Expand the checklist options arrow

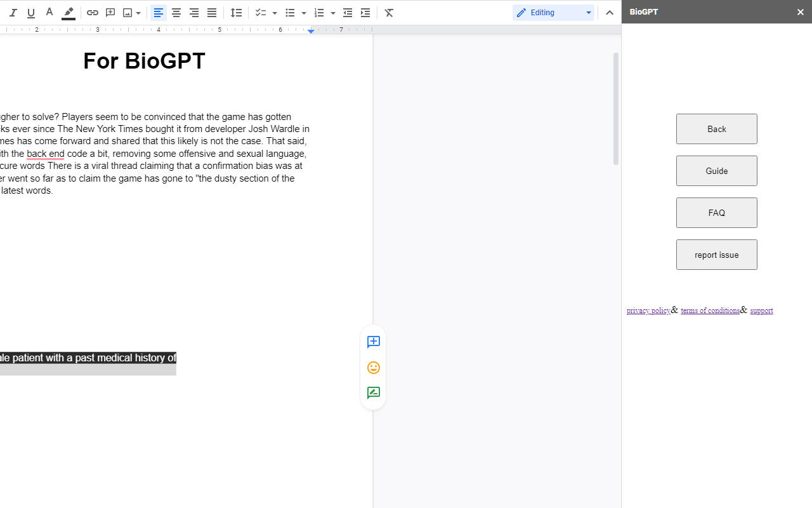[x=275, y=13]
